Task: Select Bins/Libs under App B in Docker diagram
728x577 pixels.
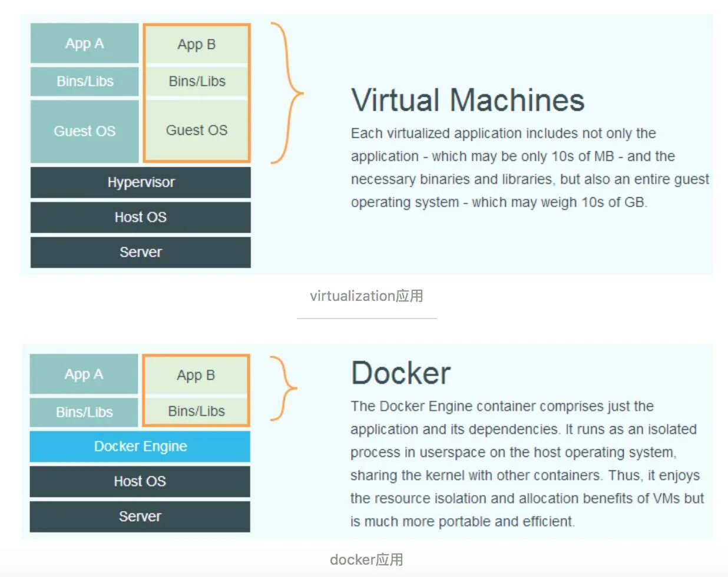Action: 196,411
